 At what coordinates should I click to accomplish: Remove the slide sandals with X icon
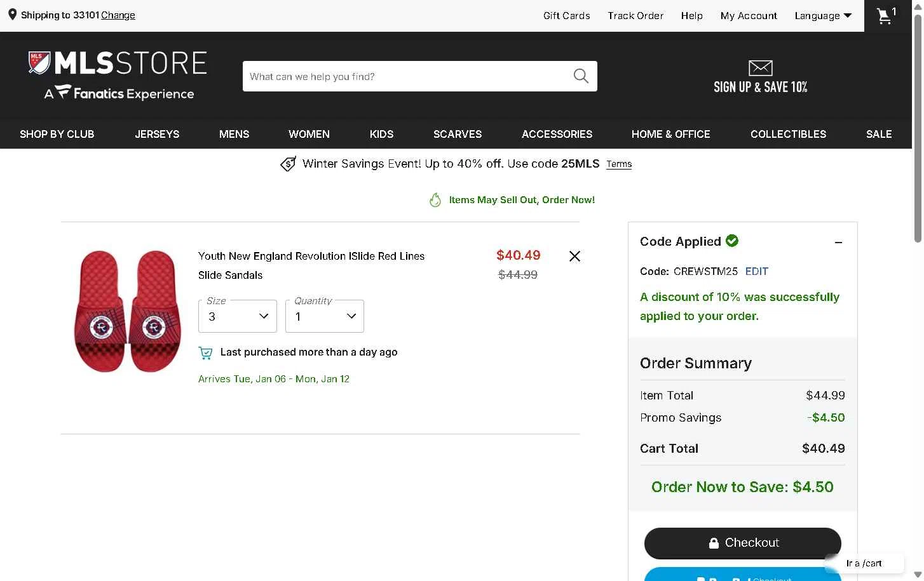574,257
